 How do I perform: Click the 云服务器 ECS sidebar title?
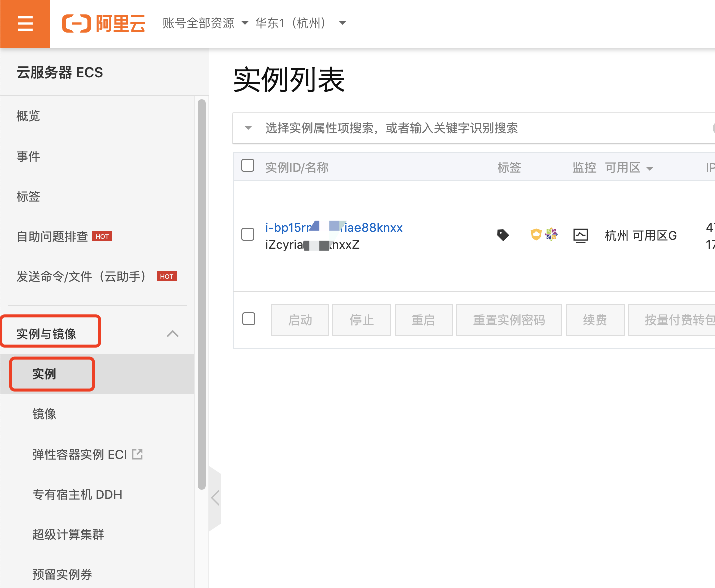(x=60, y=73)
